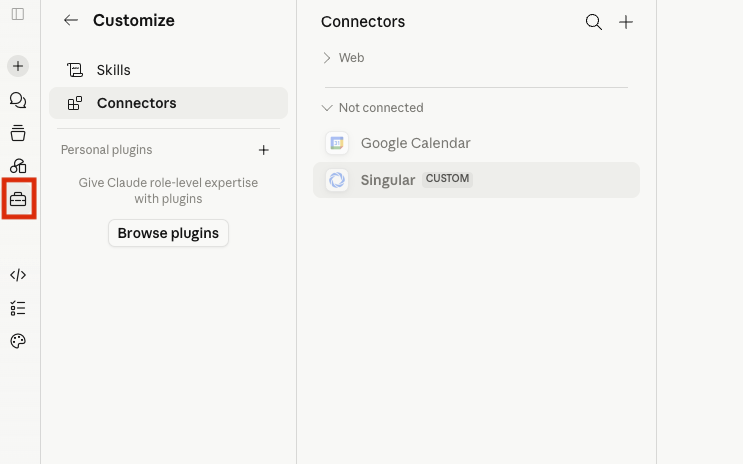The width and height of the screenshot is (743, 464).
Task: Collapse the Not connected section
Action: [372, 108]
